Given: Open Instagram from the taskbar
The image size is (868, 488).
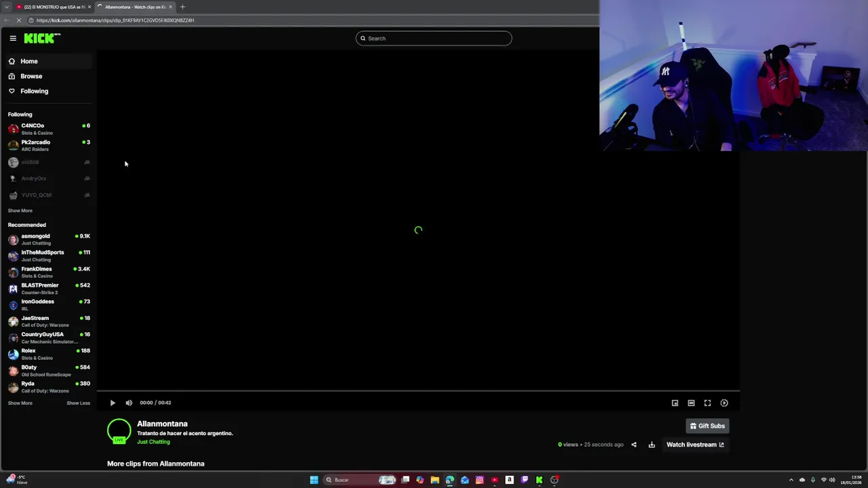Looking at the screenshot, I should pos(479,480).
